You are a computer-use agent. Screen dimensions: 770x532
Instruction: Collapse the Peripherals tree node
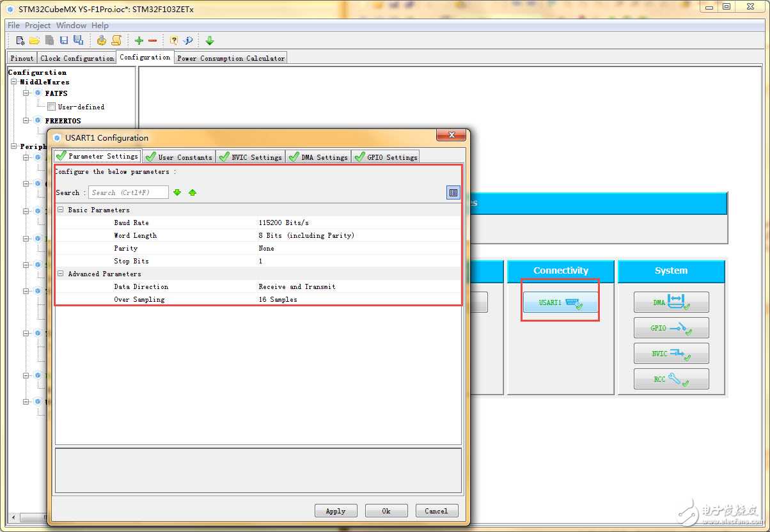[13, 146]
